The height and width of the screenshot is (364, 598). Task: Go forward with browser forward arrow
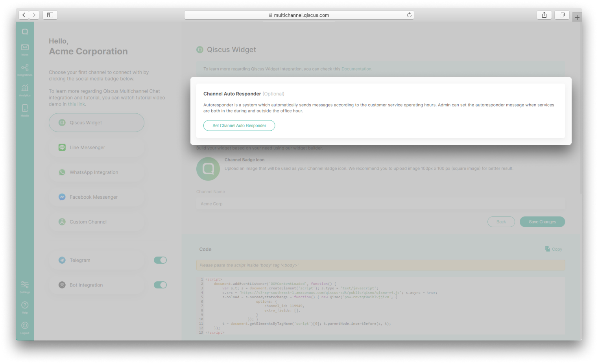(34, 15)
